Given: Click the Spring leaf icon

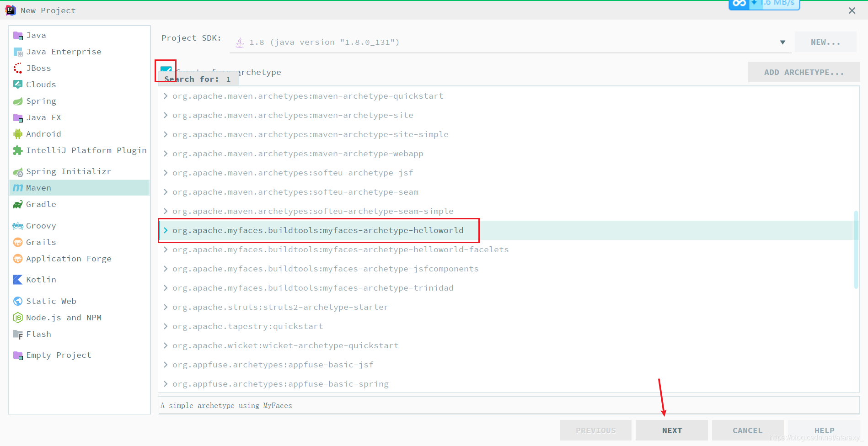Looking at the screenshot, I should click(x=18, y=101).
